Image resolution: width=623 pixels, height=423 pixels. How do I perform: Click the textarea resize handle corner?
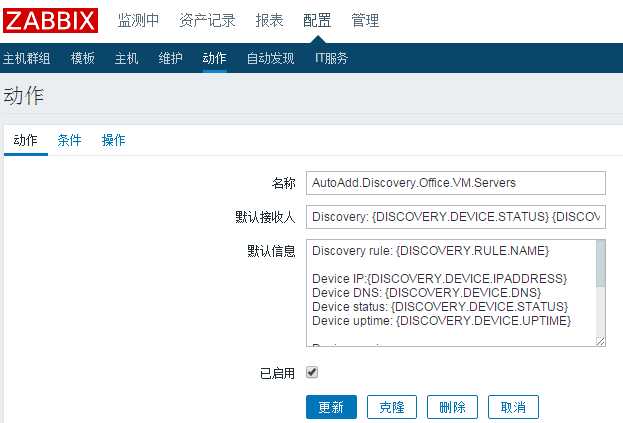(x=601, y=341)
